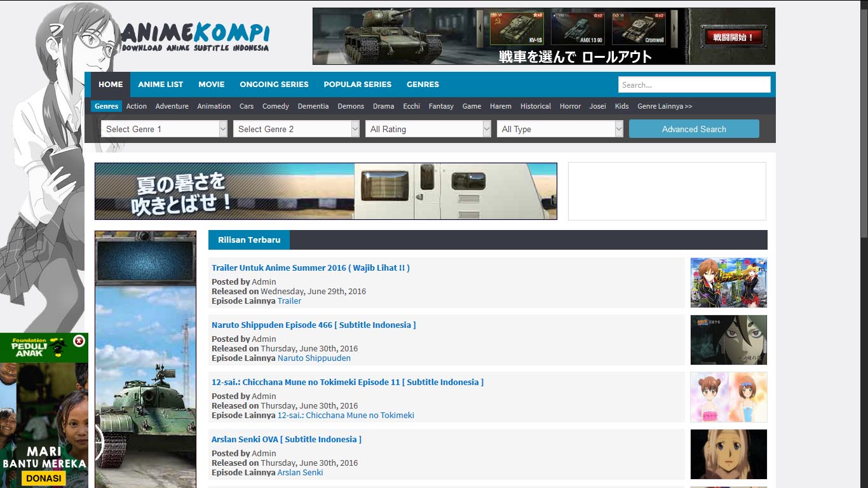Show more genres via Genre Lainnya

665,106
